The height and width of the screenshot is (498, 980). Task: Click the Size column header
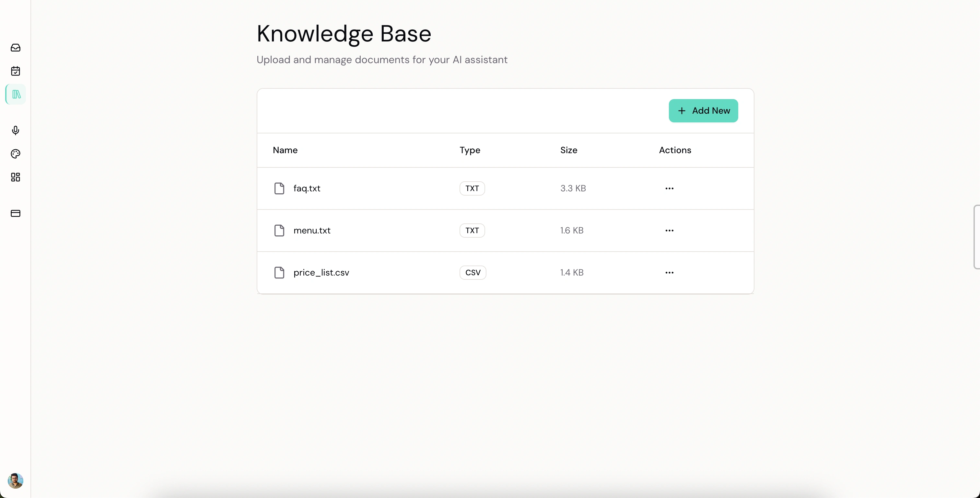(568, 150)
